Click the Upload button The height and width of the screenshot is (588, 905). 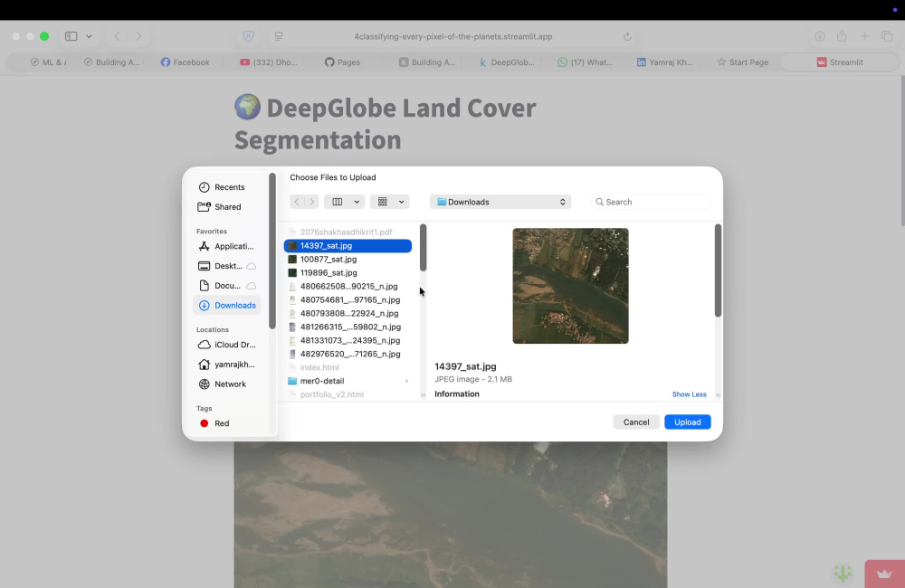point(688,422)
